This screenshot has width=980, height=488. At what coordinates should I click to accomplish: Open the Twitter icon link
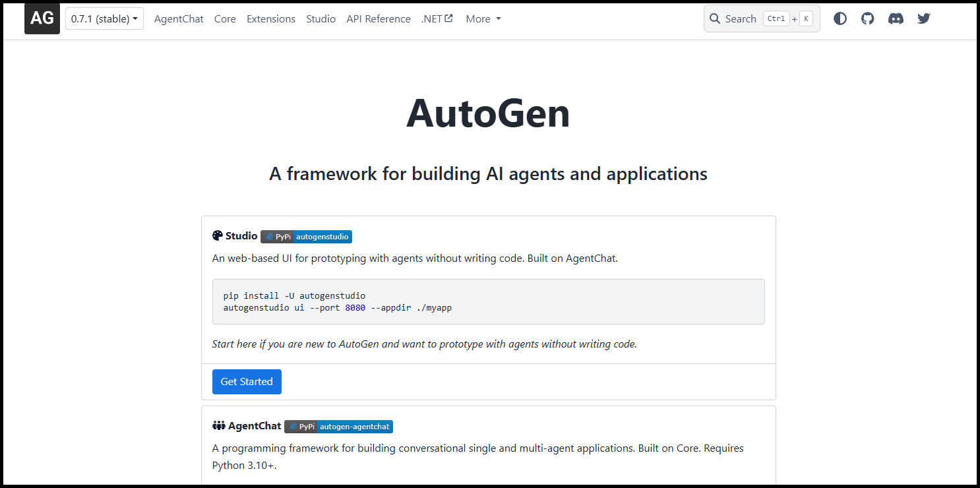pos(924,18)
